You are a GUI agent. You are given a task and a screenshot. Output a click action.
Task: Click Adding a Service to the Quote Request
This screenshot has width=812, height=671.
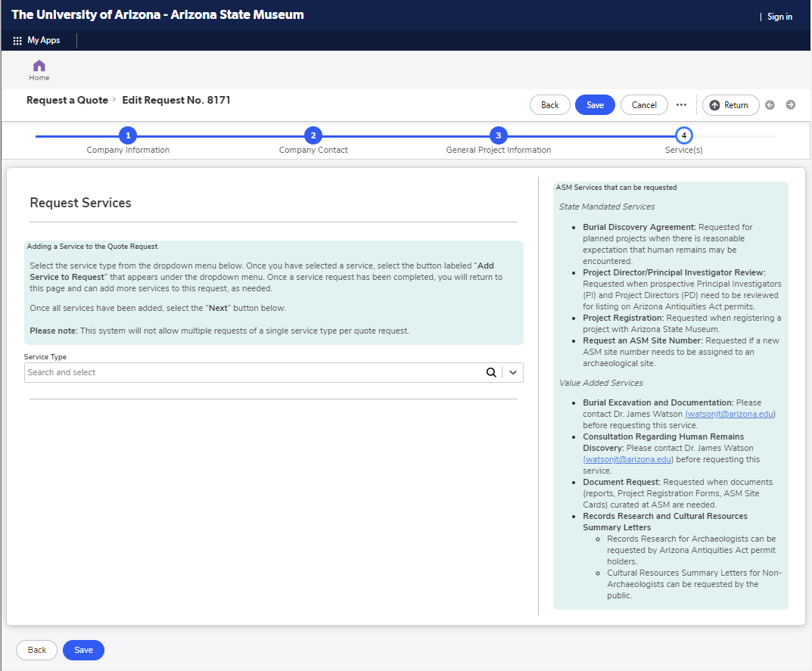tap(92, 247)
